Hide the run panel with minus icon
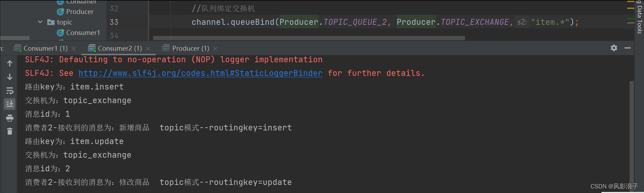This screenshot has height=193, width=644. 628,48
